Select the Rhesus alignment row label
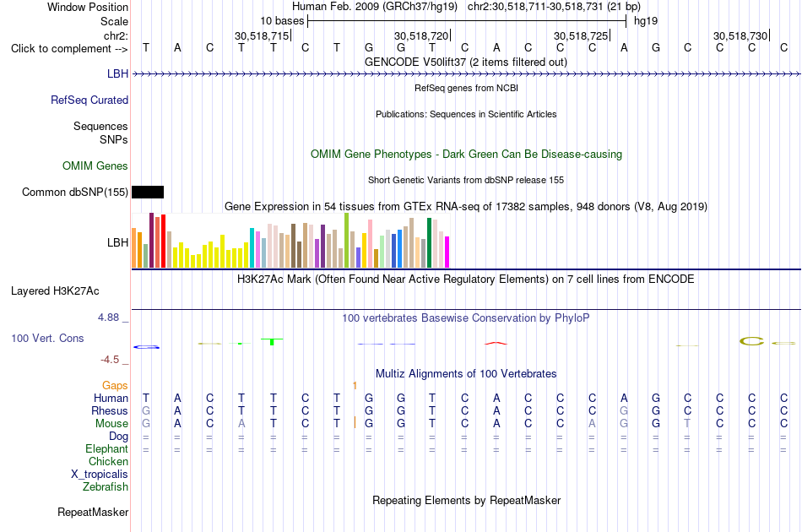Image resolution: width=802 pixels, height=532 pixels. 110,410
